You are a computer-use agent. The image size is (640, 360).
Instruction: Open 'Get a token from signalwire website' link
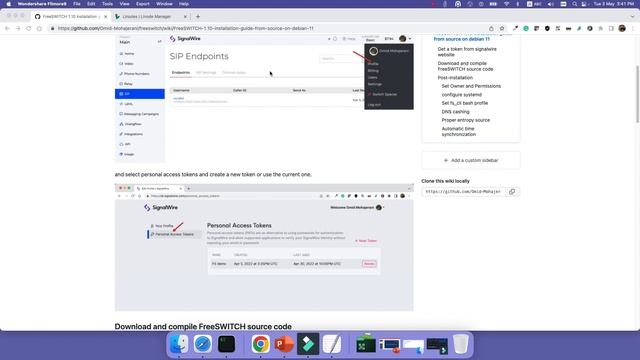click(x=467, y=52)
